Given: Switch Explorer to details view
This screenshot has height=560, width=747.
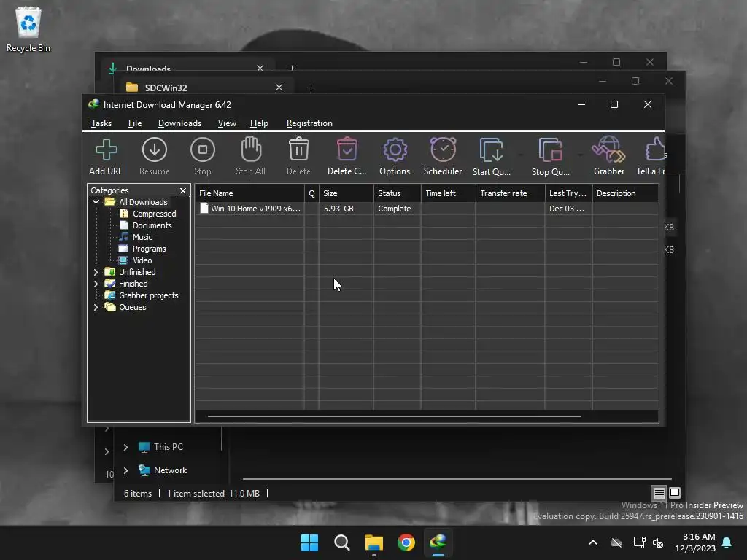Looking at the screenshot, I should click(659, 494).
